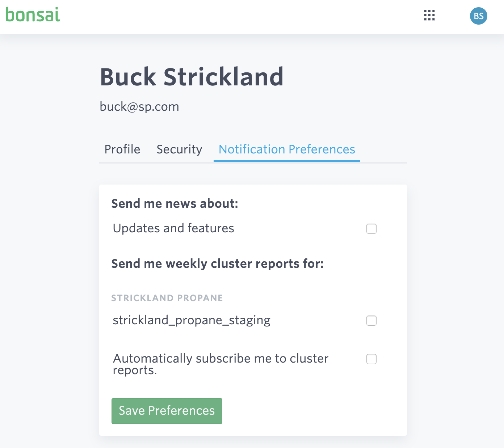This screenshot has width=504, height=448.
Task: Click the "Send me news about:" heading
Action: [x=175, y=204]
